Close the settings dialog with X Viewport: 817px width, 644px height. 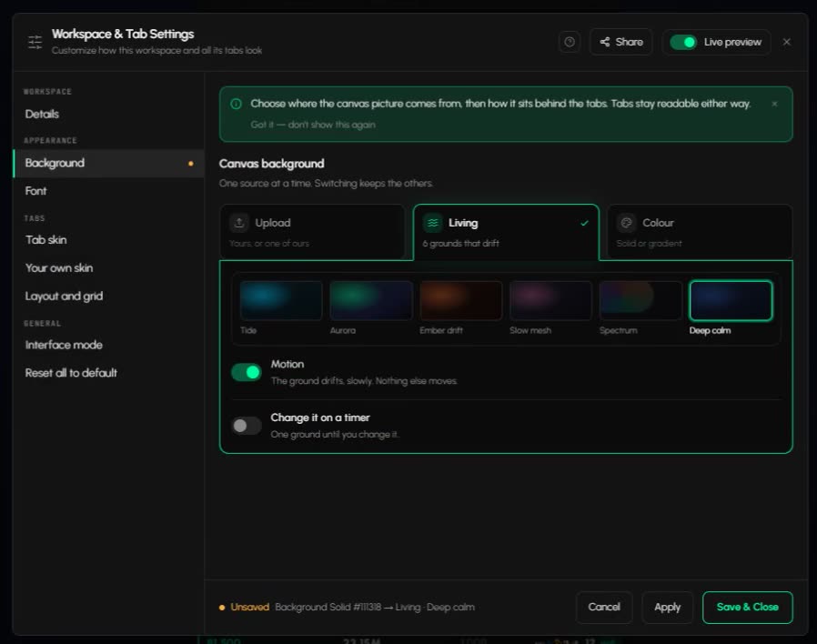pos(787,42)
